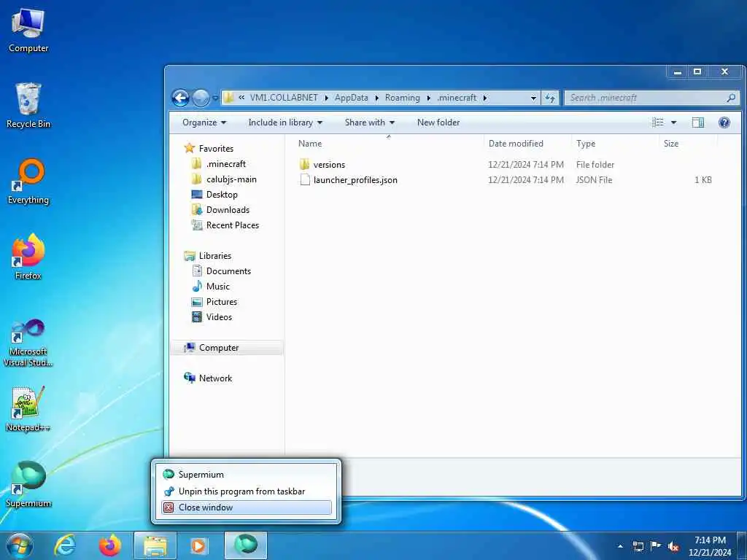This screenshot has width=747, height=560.
Task: Open Desktop in the navigation pane
Action: (222, 194)
